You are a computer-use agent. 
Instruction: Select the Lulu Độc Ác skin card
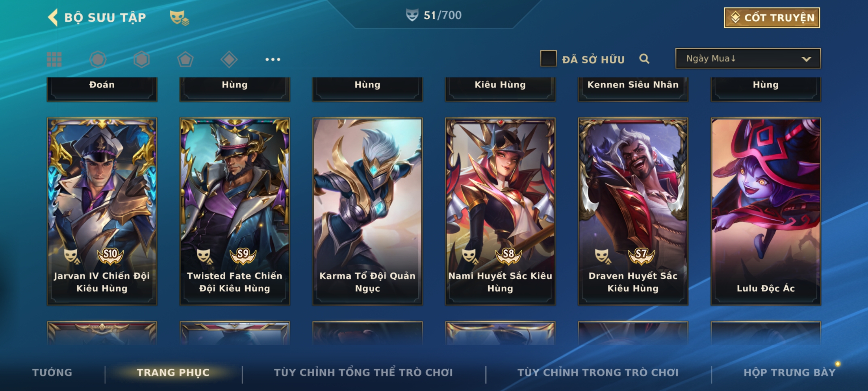766,211
